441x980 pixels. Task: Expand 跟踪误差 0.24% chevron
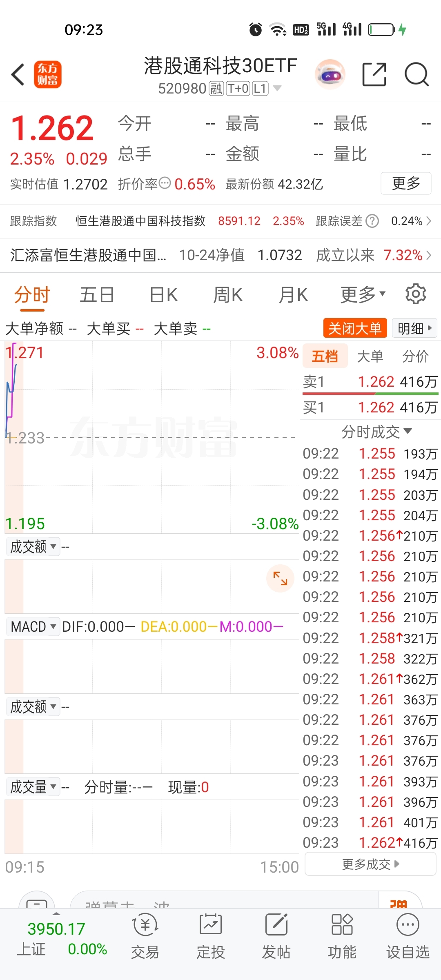[x=428, y=221]
